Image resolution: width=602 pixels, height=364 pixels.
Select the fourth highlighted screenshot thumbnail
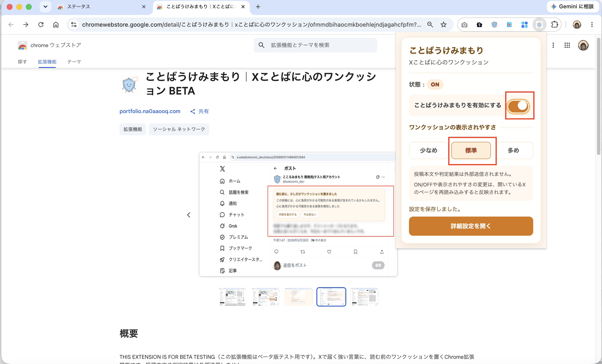click(x=331, y=297)
